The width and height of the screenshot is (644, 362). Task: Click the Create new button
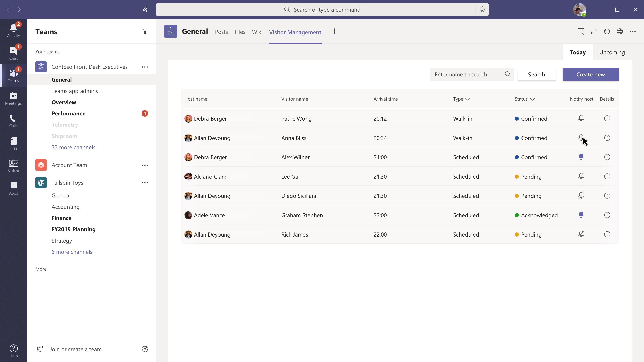tap(590, 74)
